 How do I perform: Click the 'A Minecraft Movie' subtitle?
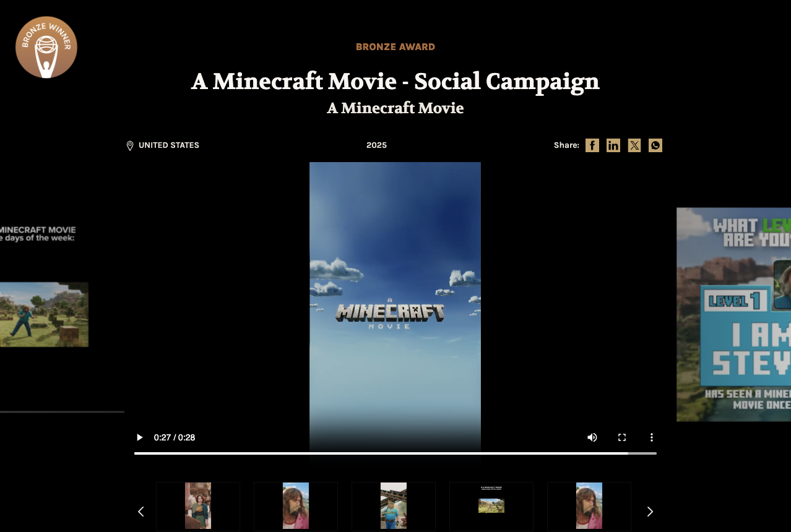(396, 108)
